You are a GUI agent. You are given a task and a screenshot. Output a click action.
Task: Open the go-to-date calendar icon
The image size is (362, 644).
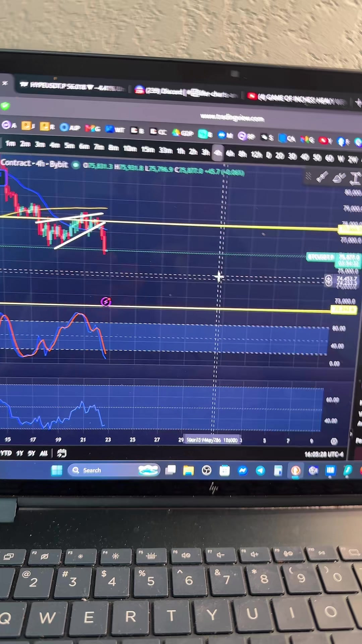(x=62, y=453)
